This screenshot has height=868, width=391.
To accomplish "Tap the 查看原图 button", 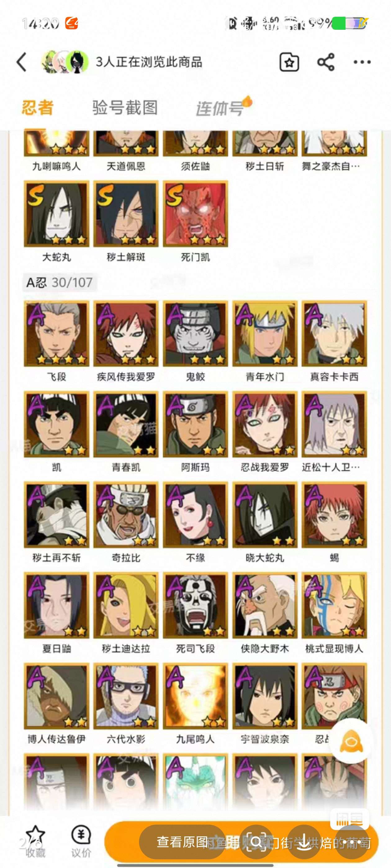I will 182,842.
